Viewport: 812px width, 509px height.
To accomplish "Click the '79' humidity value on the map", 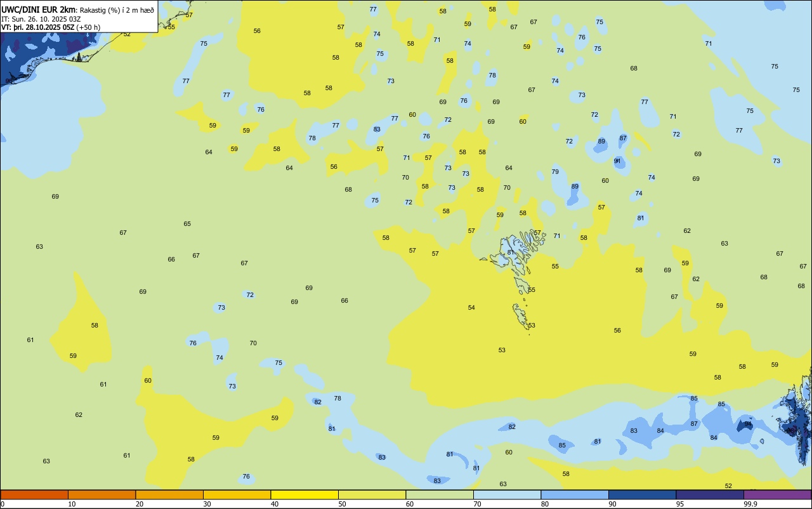I will 555,172.
